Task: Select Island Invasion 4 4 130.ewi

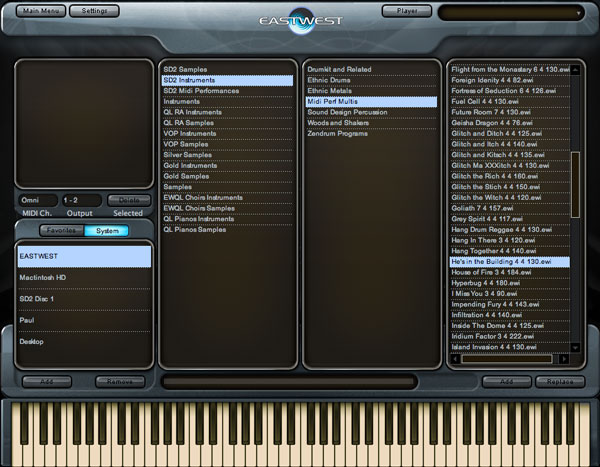Action: pos(510,347)
